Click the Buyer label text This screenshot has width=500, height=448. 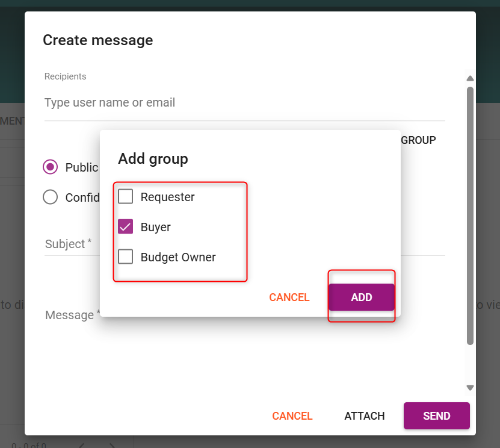155,227
